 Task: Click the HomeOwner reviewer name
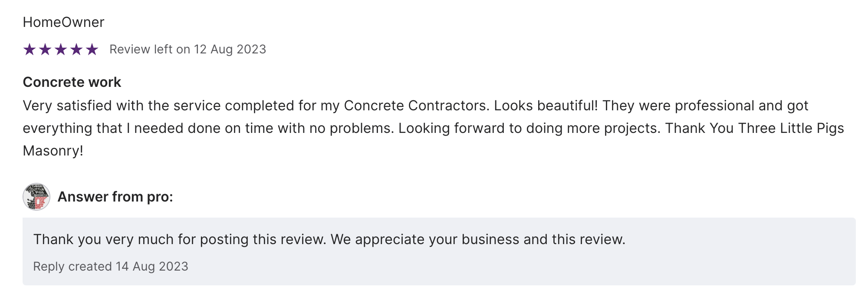(x=63, y=22)
